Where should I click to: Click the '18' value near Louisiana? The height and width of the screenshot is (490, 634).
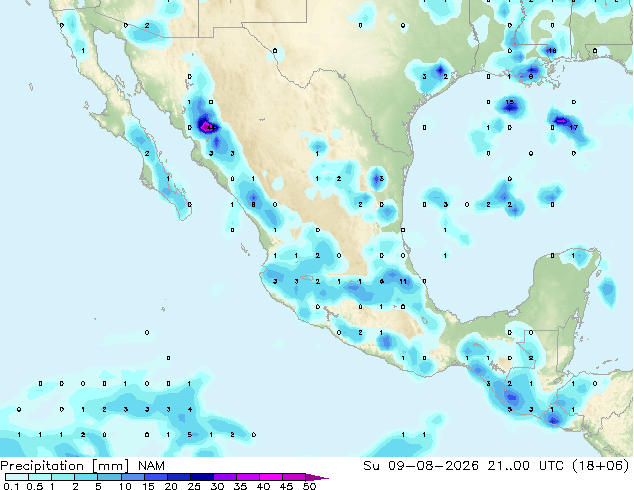tap(552, 51)
